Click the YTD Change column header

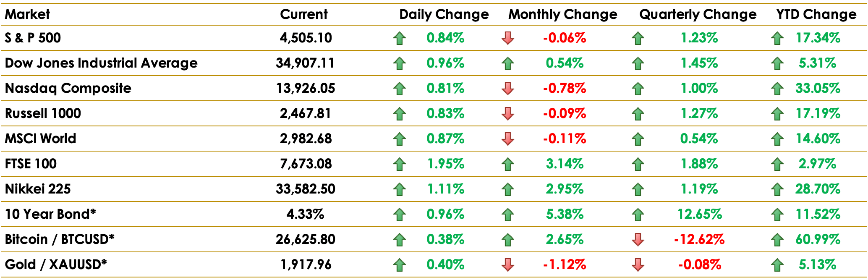(x=816, y=14)
